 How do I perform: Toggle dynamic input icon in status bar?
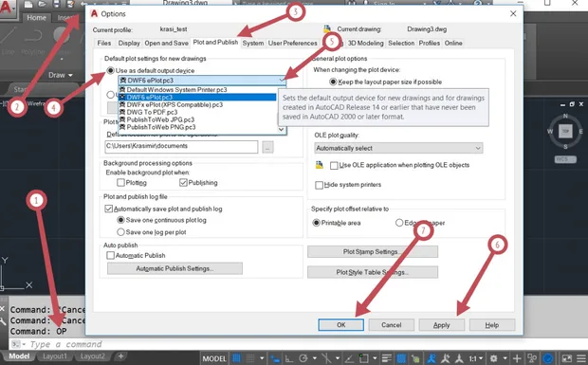coord(274,358)
